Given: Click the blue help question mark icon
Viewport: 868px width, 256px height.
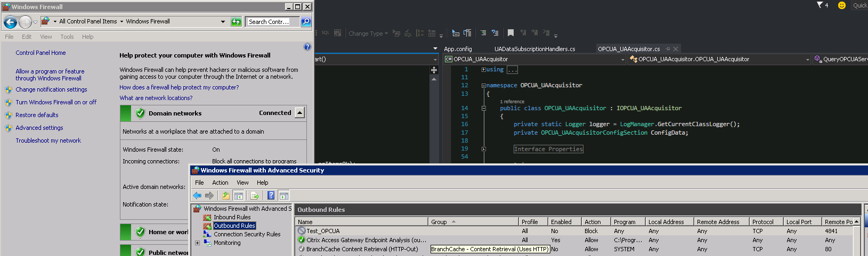Looking at the screenshot, I should pyautogui.click(x=307, y=47).
